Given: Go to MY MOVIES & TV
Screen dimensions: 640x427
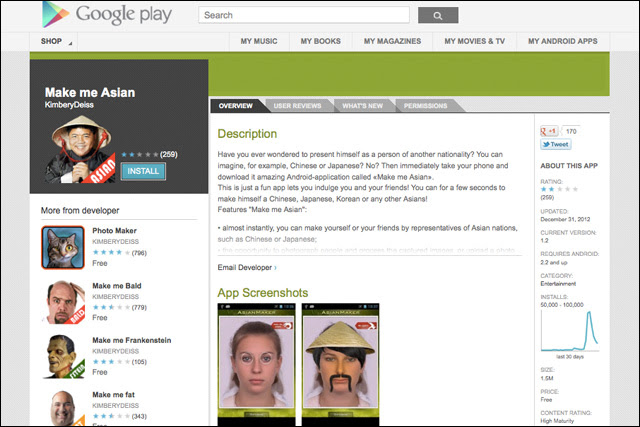Looking at the screenshot, I should (474, 41).
